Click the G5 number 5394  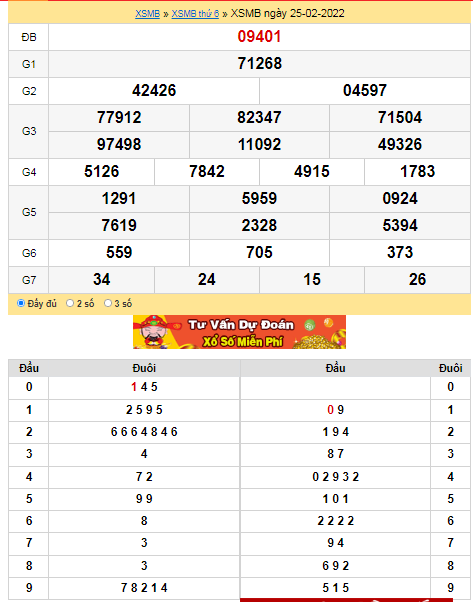(400, 225)
